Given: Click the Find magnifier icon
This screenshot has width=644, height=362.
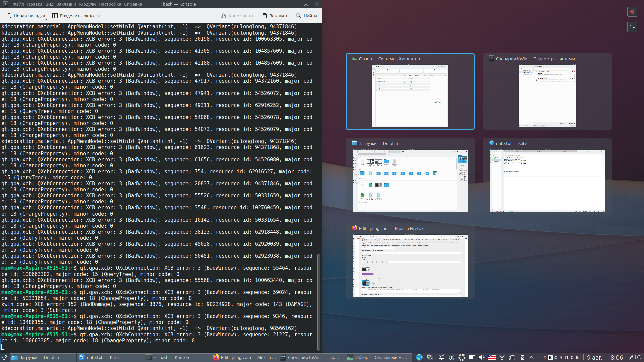Looking at the screenshot, I should 298,16.
